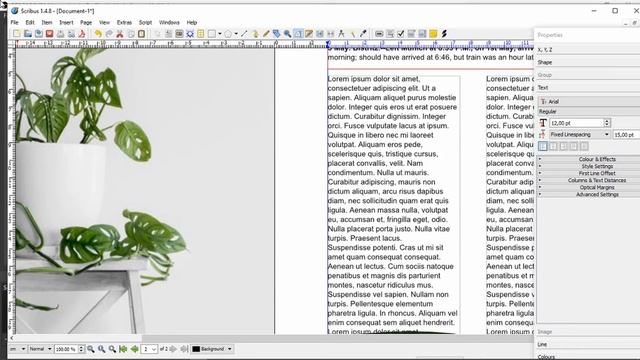640x360 pixels.
Task: Undo the last action
Action: point(98,33)
